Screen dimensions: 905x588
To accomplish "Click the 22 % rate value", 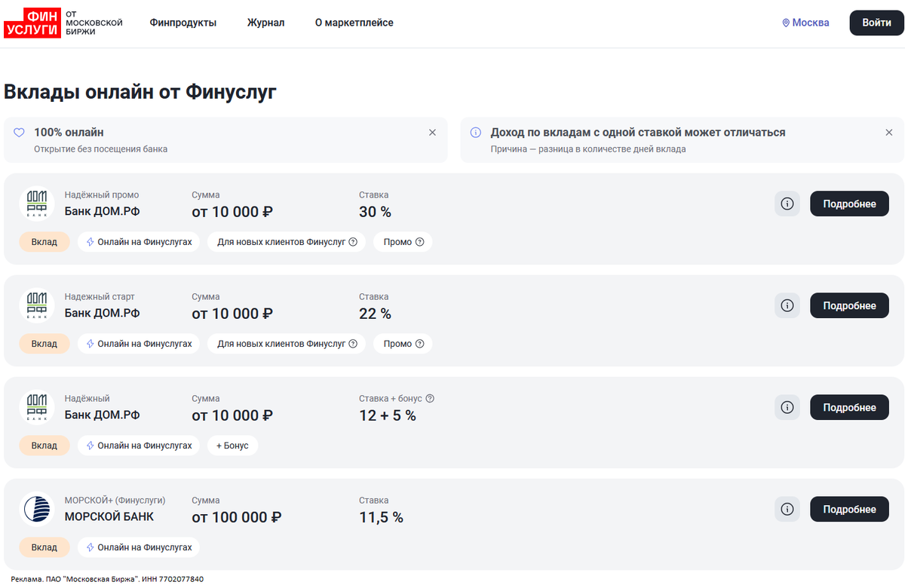I will 375,314.
